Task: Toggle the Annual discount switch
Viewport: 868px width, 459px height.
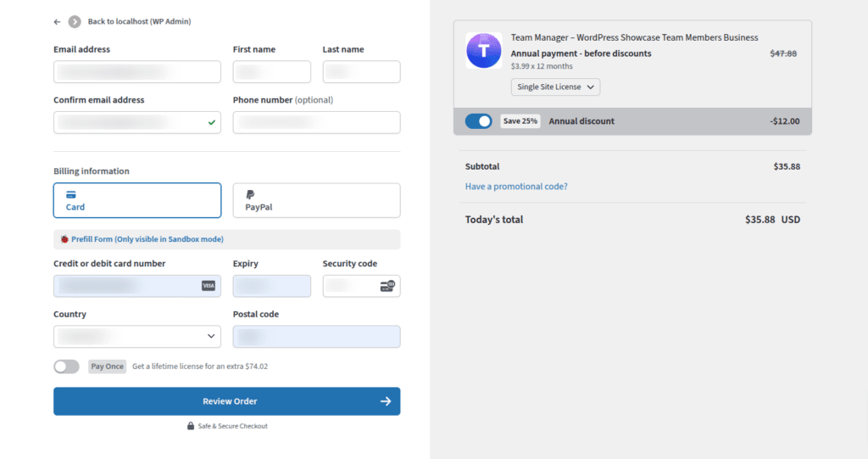Action: click(478, 121)
